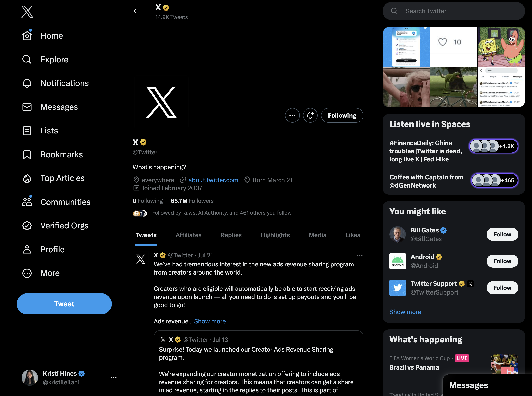Click Verified Orgs sidebar icon
This screenshot has width=532, height=396.
tap(27, 225)
